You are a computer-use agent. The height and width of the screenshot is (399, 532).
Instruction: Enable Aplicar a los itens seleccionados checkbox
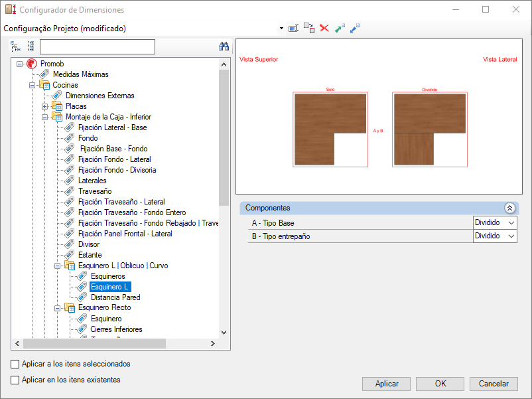click(15, 364)
